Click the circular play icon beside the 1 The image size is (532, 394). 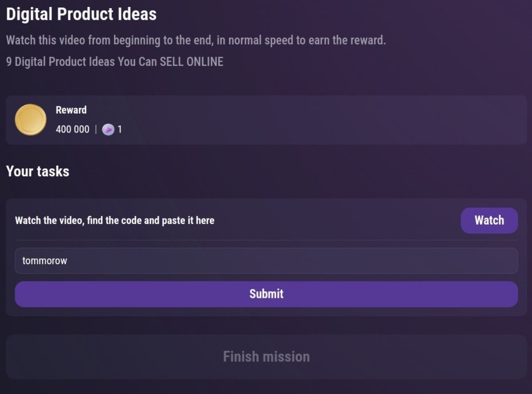pos(108,129)
